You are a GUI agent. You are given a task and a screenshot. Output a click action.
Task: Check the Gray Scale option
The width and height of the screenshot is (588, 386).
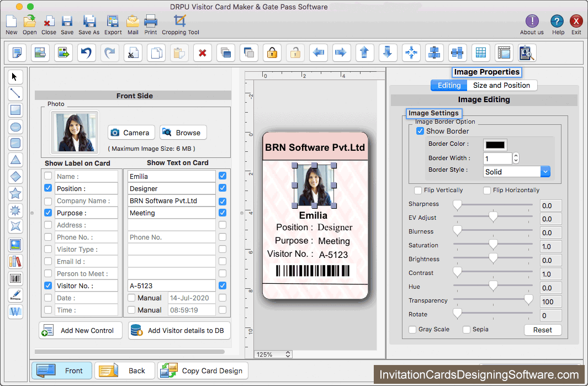point(412,329)
